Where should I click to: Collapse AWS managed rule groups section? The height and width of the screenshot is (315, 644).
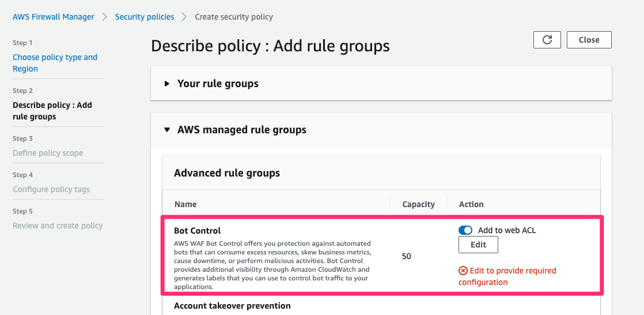(241, 130)
